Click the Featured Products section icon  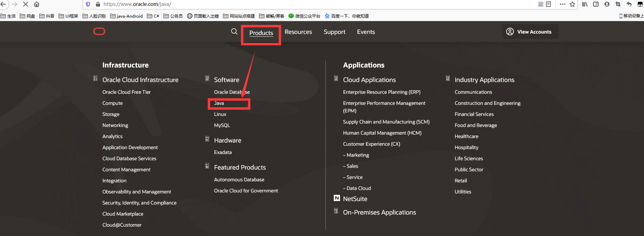207,166
